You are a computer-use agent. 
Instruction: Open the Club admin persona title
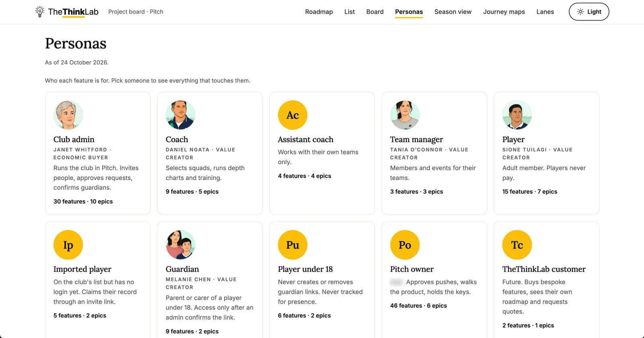(74, 139)
